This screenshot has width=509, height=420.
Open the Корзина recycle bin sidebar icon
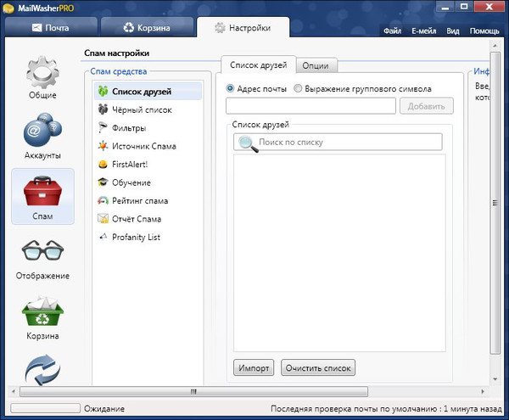pyautogui.click(x=42, y=314)
